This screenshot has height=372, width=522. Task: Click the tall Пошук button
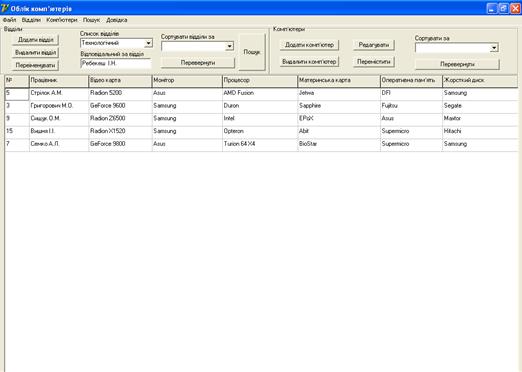tap(252, 52)
